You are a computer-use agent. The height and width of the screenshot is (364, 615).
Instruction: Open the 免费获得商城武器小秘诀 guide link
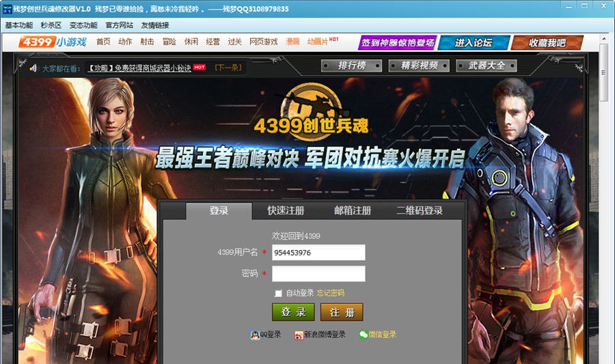tap(139, 68)
